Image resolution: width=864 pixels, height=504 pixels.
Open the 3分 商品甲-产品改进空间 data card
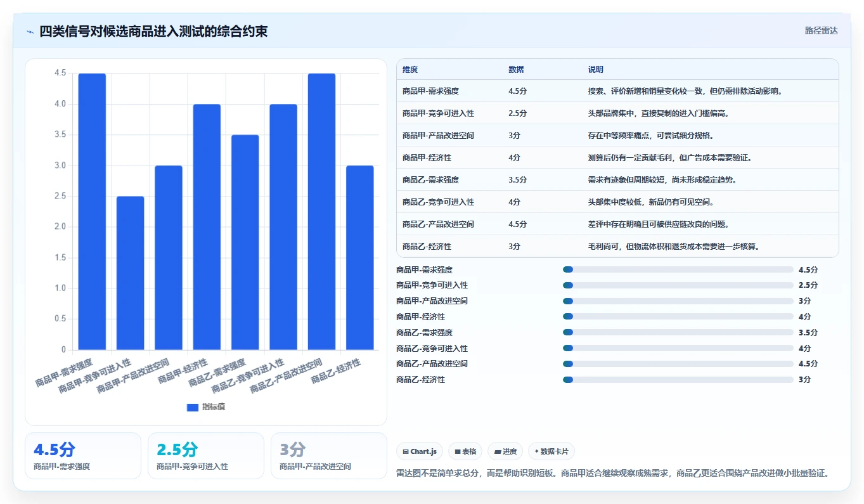(x=329, y=456)
